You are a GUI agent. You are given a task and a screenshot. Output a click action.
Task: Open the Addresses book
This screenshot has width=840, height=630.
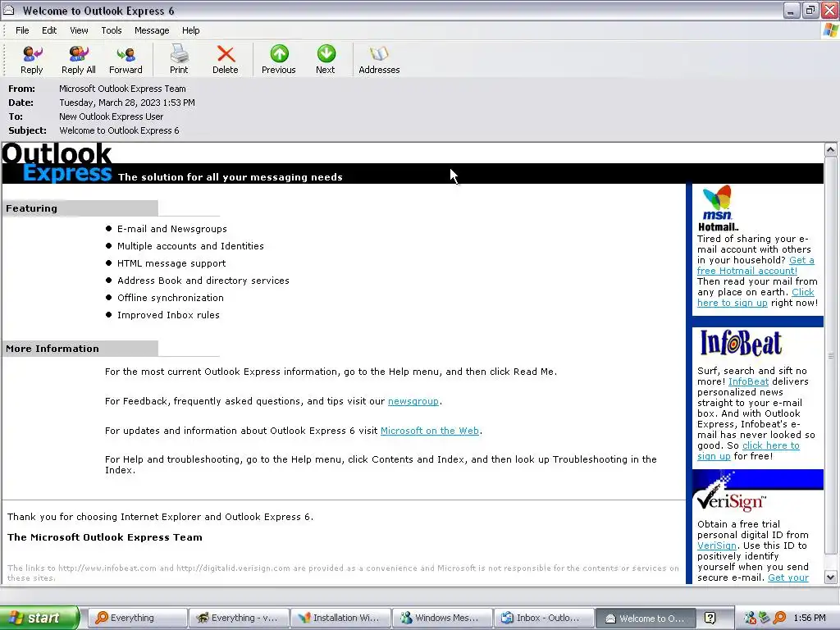379,59
